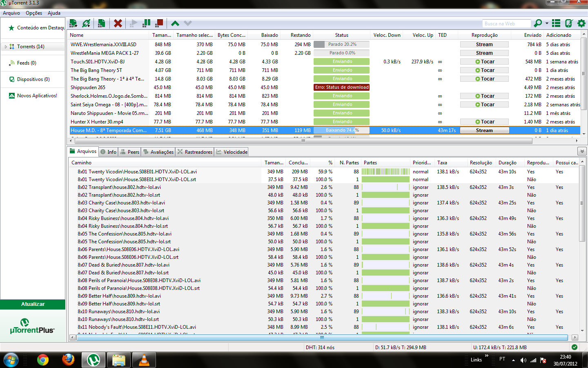Click Tocar for Touch.S01.HDTV.XviD-BJ
Image resolution: width=588 pixels, height=368 pixels.
484,62
